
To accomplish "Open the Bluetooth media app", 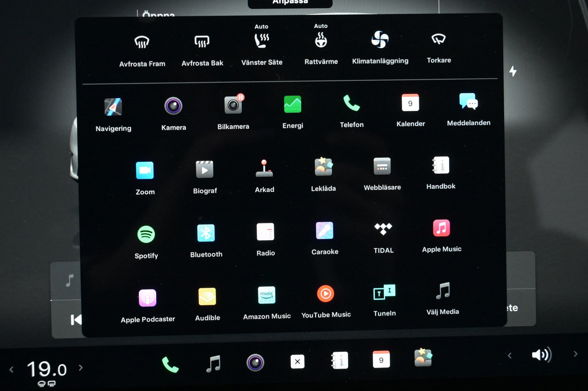I will click(206, 233).
